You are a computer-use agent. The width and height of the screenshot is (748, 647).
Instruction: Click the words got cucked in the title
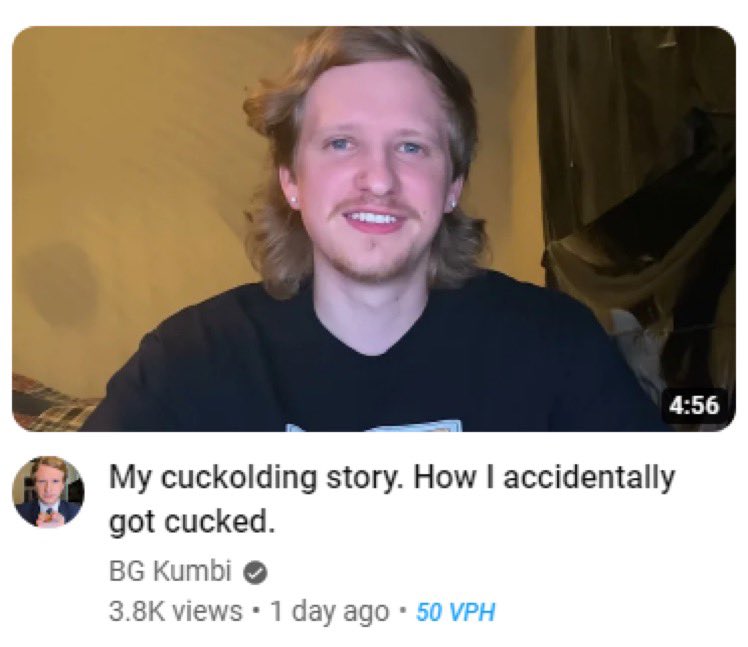point(192,521)
